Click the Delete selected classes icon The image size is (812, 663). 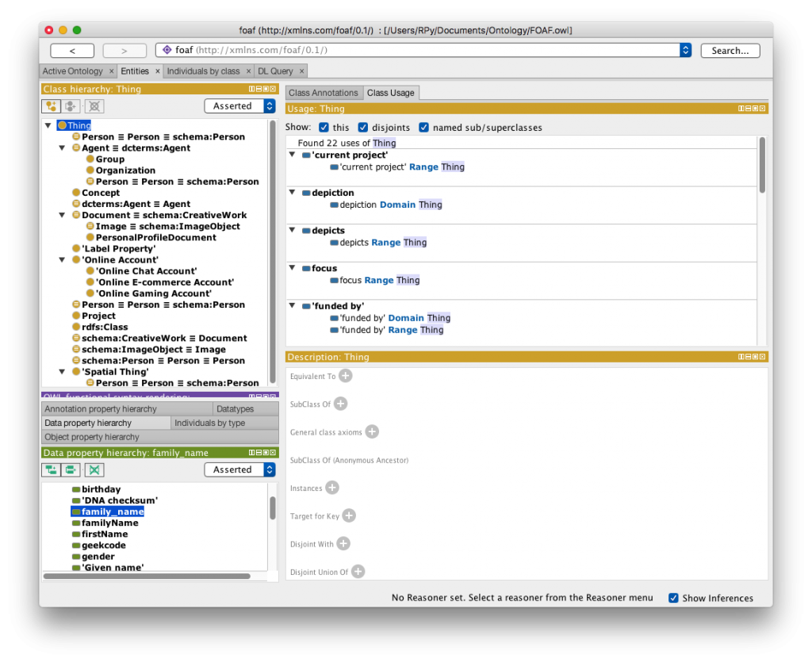94,106
